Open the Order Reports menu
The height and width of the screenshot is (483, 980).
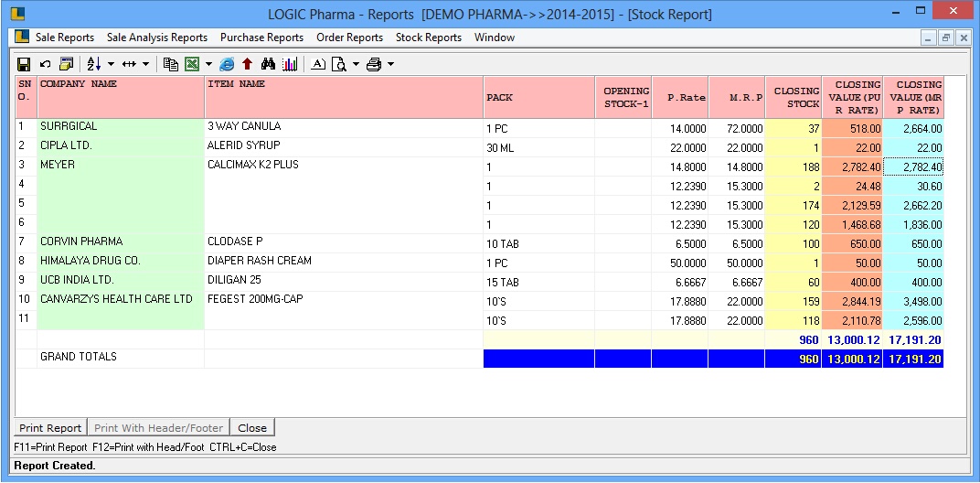click(x=349, y=38)
